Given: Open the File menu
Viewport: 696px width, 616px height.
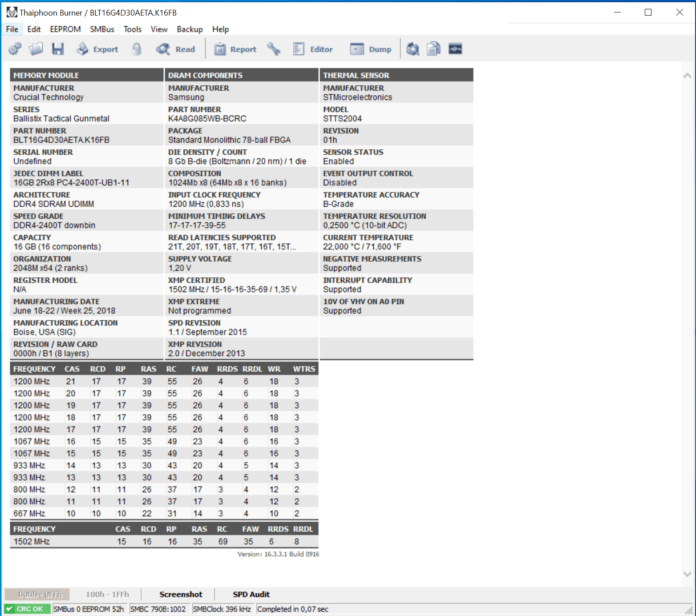Looking at the screenshot, I should coord(12,29).
